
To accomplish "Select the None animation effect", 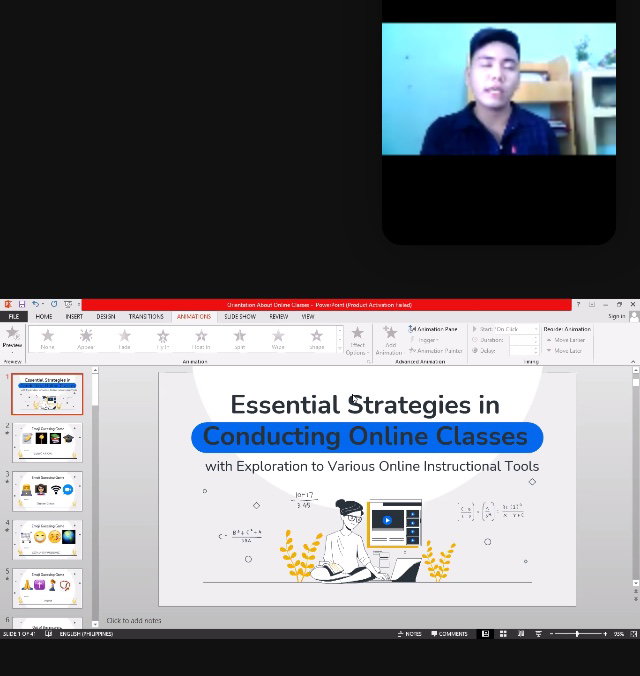I will 47,339.
